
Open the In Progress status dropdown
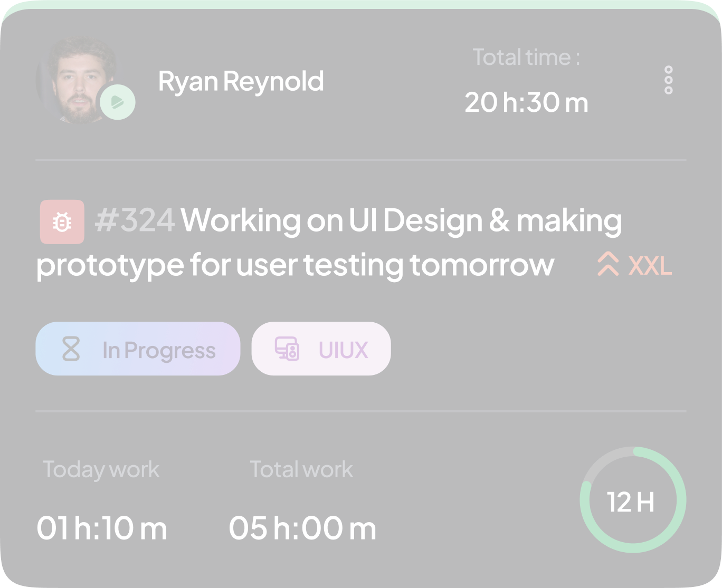tap(138, 349)
